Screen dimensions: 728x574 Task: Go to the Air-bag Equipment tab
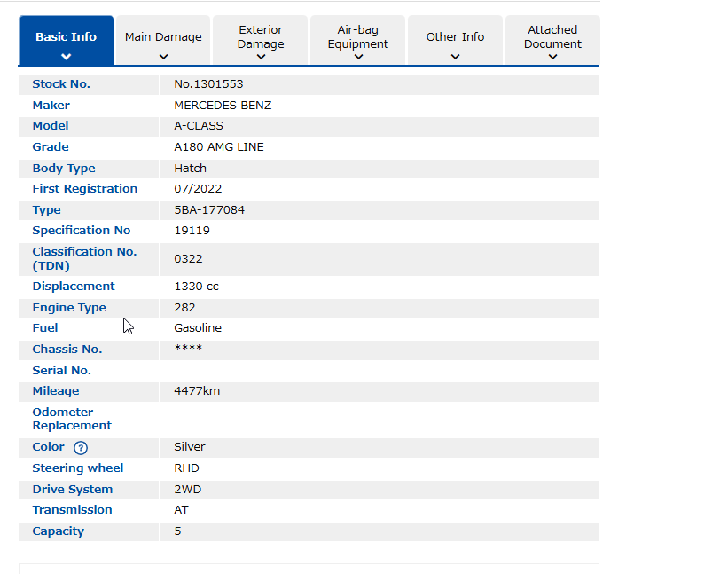point(358,36)
